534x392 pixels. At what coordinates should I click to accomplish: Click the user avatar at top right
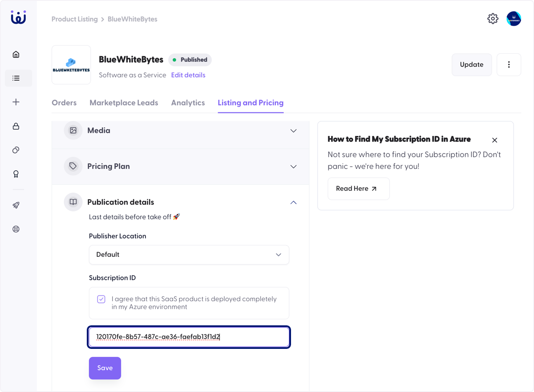point(514,19)
